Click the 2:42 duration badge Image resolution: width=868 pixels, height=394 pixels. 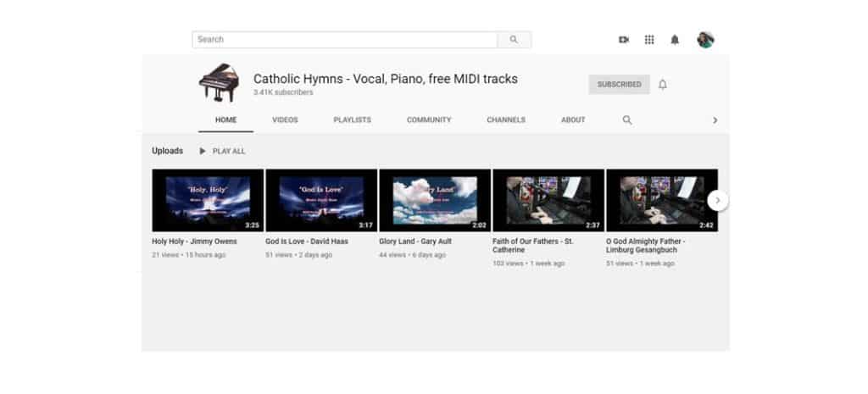point(706,225)
